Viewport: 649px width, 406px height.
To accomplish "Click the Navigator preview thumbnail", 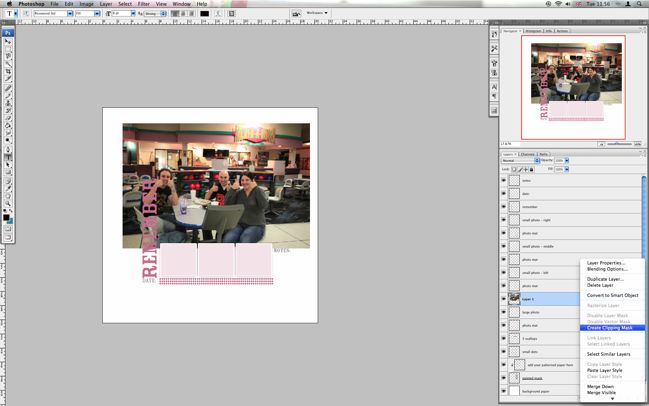I will [x=573, y=87].
